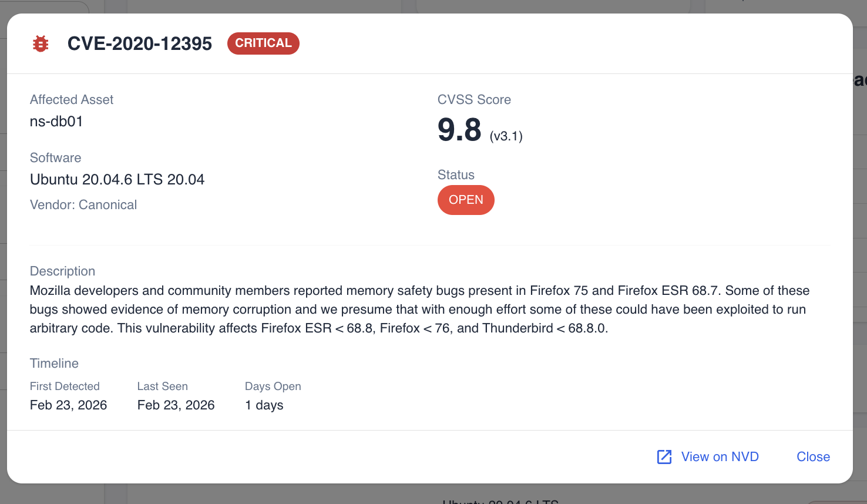The width and height of the screenshot is (867, 504).
Task: Click the vulnerability description paragraph
Action: tap(419, 310)
